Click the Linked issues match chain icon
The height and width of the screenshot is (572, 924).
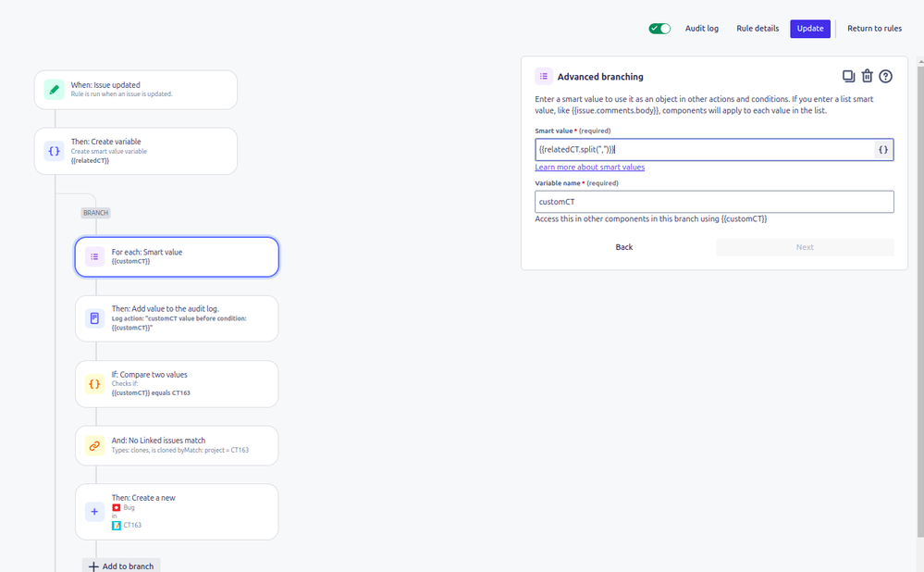click(94, 445)
